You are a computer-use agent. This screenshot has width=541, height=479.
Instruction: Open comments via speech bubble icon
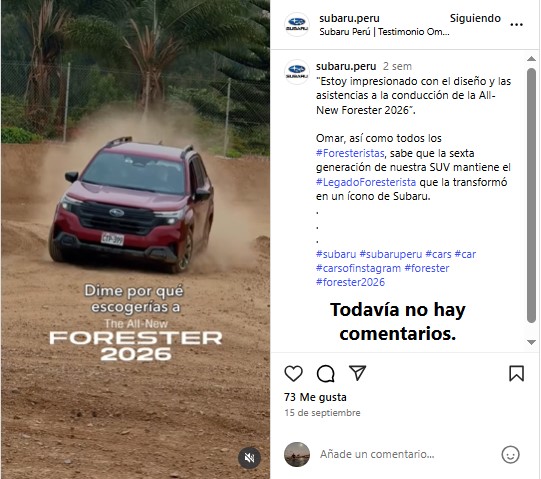click(325, 373)
